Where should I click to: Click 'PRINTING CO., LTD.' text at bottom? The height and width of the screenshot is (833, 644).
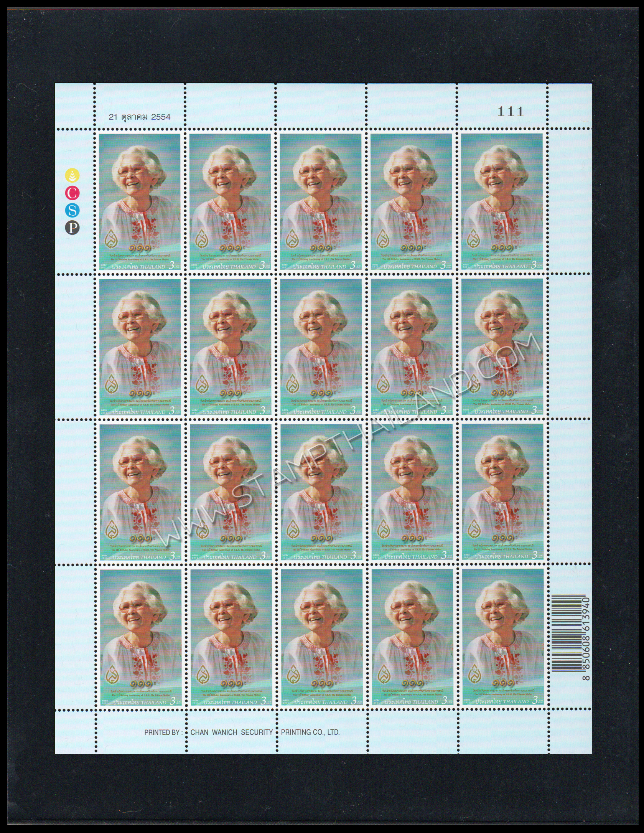click(x=310, y=732)
